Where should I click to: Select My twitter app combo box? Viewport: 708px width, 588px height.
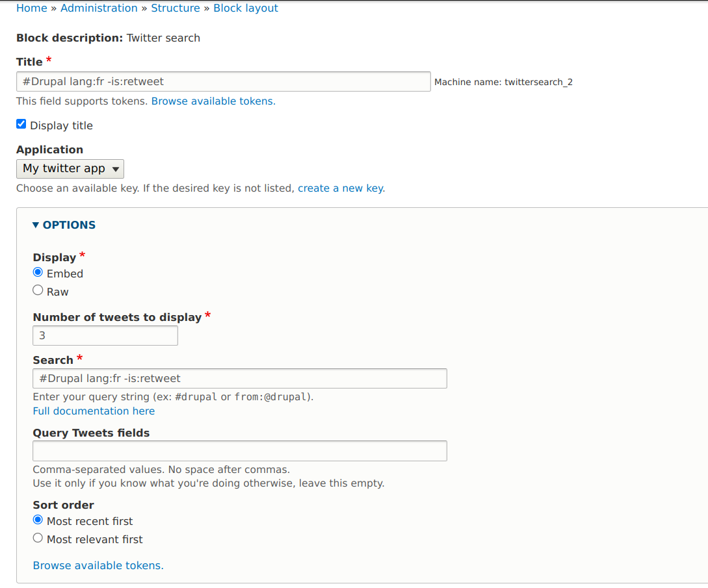tap(70, 169)
